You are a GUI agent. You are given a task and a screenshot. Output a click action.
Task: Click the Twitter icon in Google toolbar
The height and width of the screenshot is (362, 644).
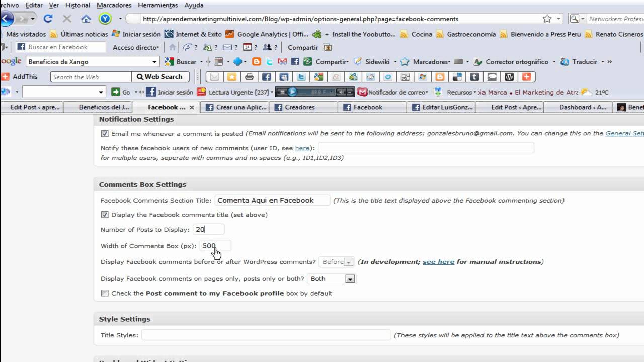click(269, 62)
